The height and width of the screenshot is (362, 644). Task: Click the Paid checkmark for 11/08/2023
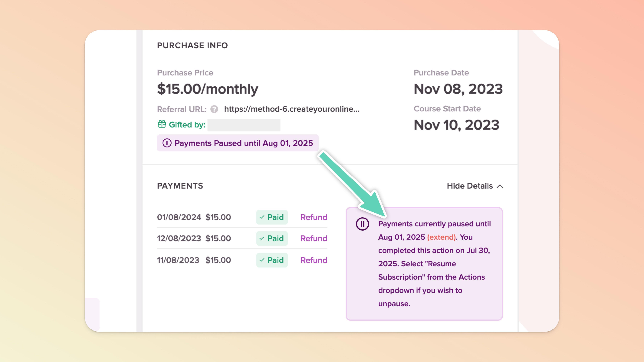pos(262,260)
